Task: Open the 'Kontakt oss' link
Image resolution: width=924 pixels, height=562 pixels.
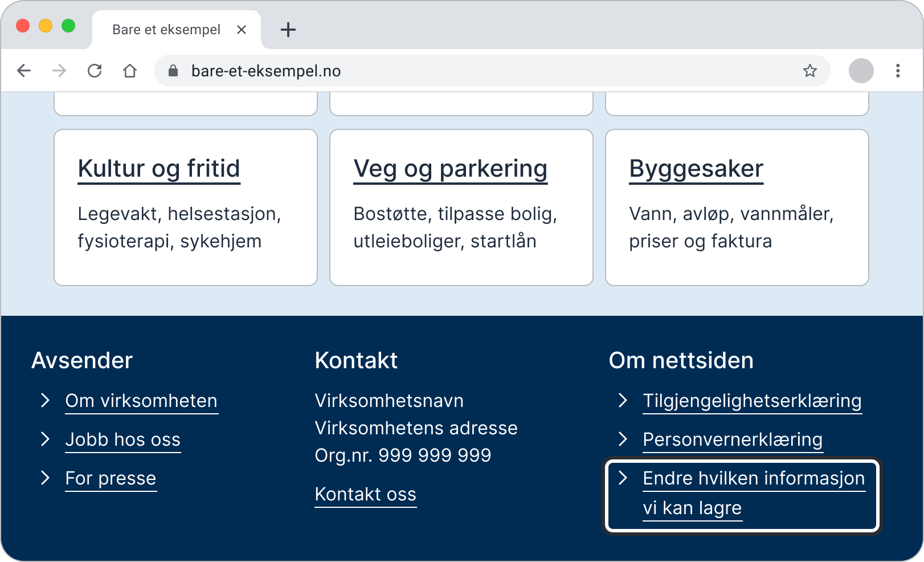Action: click(366, 495)
